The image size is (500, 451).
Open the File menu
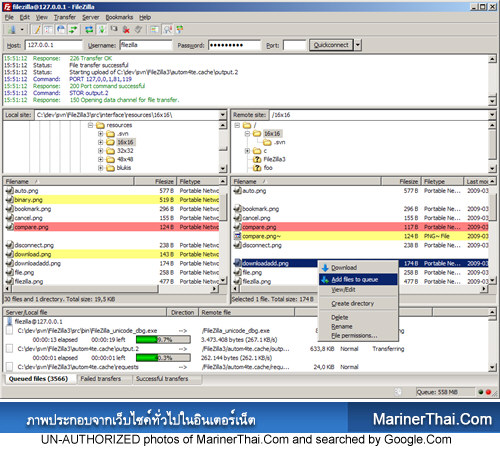(x=9, y=17)
